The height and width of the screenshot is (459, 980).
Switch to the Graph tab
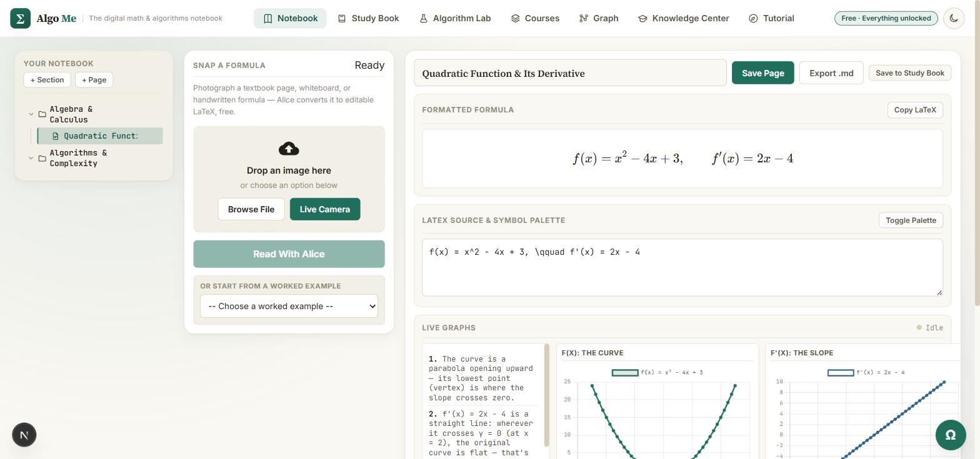pyautogui.click(x=599, y=18)
